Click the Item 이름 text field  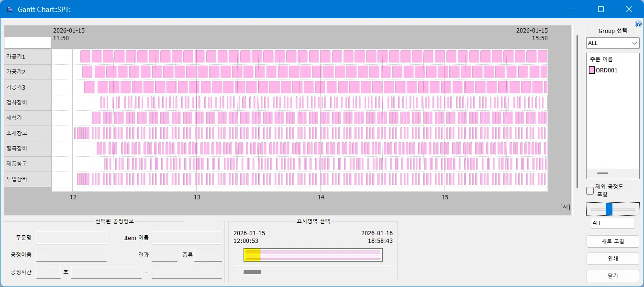tap(187, 238)
